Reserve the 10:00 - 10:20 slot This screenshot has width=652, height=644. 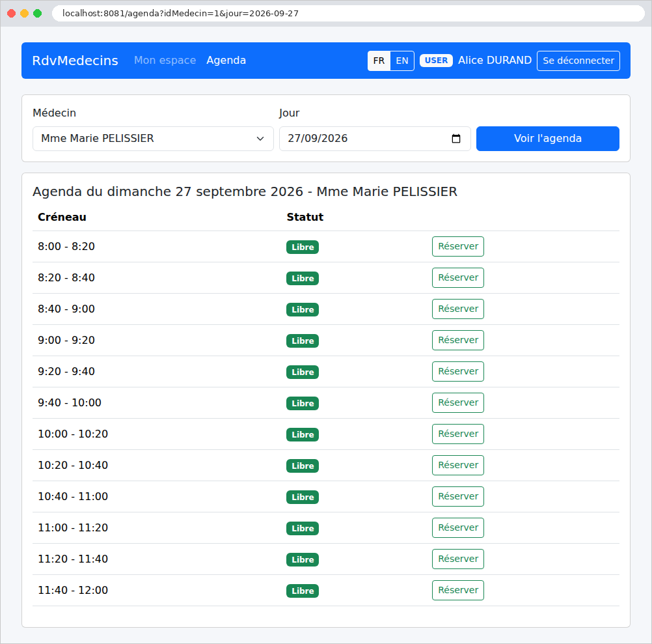tap(458, 434)
